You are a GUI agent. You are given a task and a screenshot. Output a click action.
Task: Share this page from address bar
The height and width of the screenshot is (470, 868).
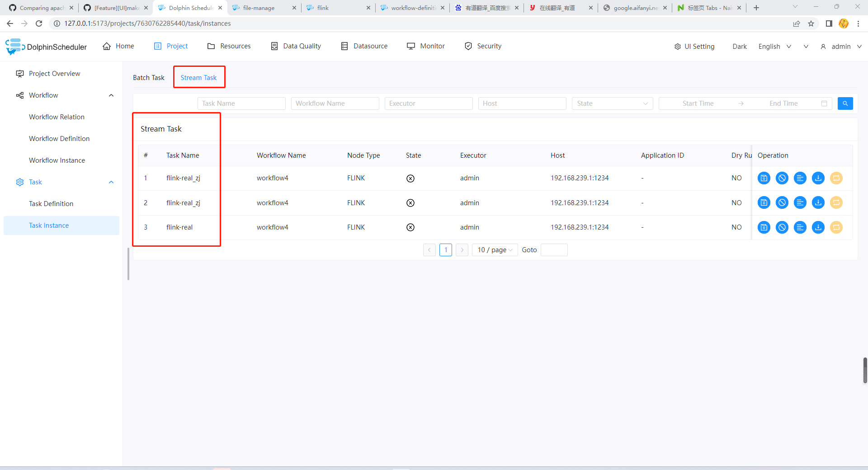(797, 23)
